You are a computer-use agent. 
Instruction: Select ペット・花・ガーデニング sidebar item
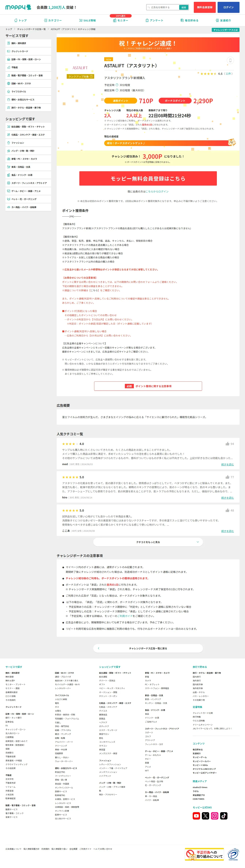28,199
